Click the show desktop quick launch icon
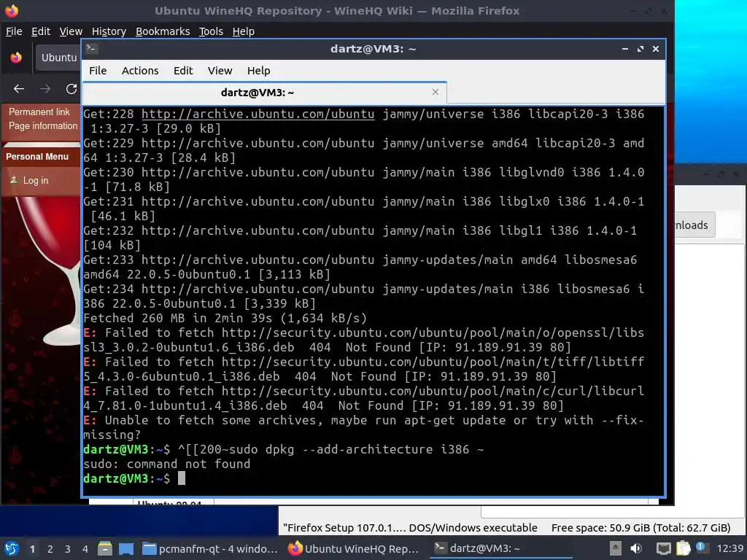The width and height of the screenshot is (747, 560). (126, 548)
